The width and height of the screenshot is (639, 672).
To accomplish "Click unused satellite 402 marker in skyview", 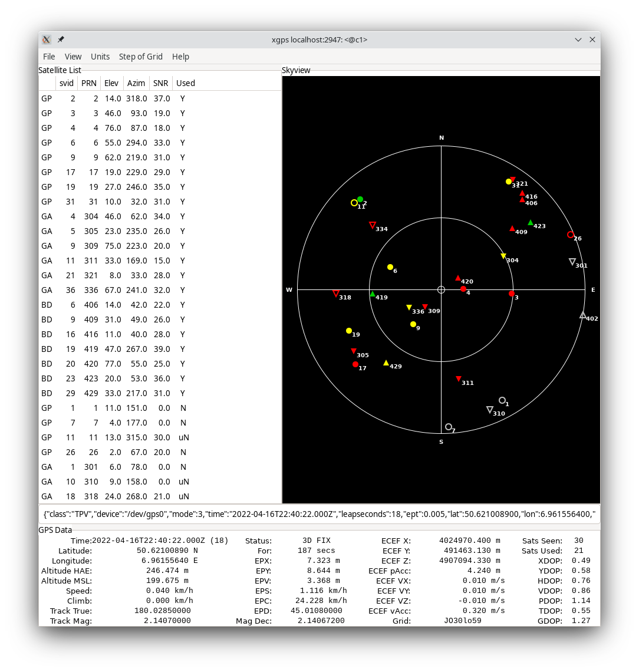I will (583, 315).
